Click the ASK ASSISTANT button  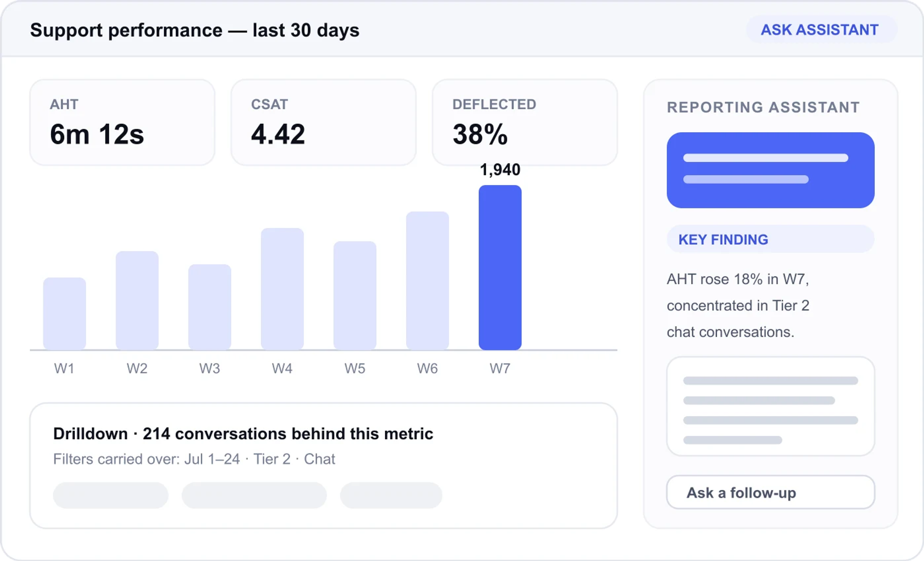click(x=821, y=30)
